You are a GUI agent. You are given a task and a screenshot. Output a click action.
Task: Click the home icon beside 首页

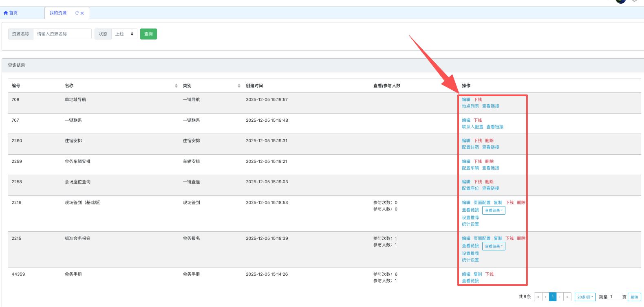(x=6, y=13)
